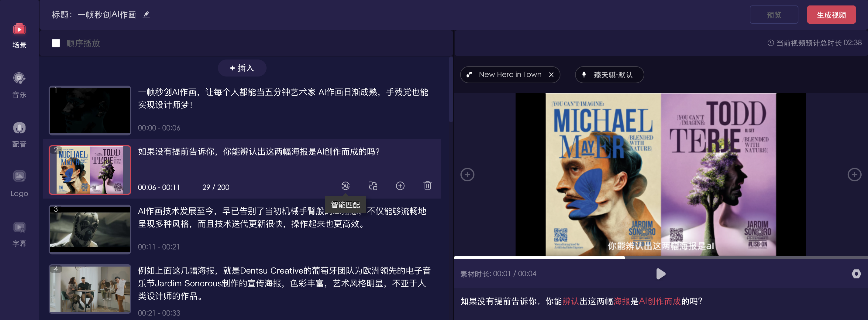Select scene 3 masked figure thumbnail

click(90, 229)
